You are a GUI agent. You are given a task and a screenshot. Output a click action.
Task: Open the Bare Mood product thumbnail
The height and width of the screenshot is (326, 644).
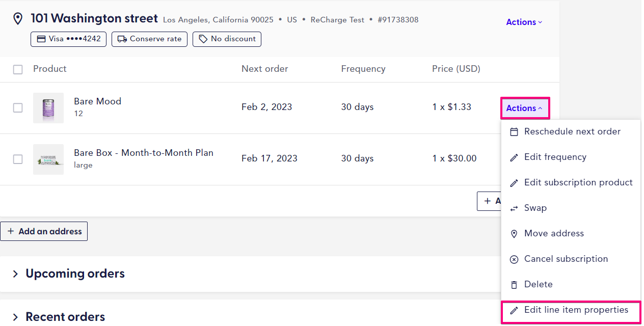click(x=48, y=108)
